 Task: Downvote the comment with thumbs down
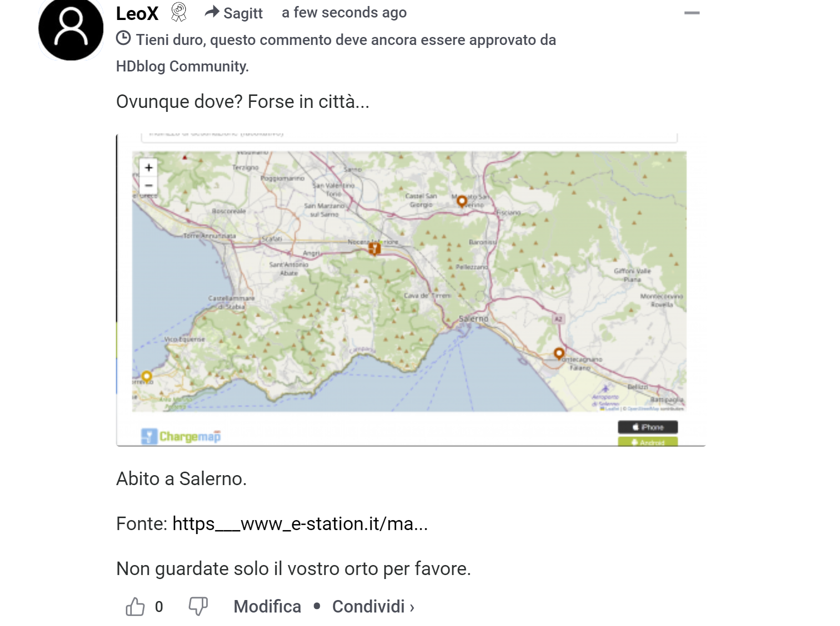198,607
